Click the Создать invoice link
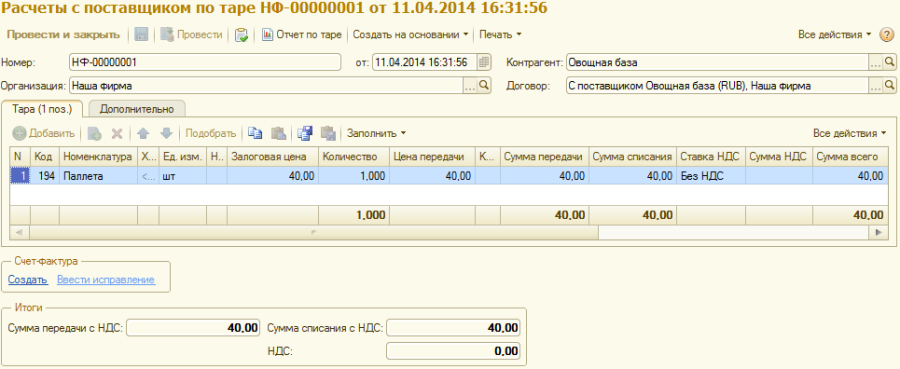Viewport: 900px width, 369px height. click(x=28, y=279)
